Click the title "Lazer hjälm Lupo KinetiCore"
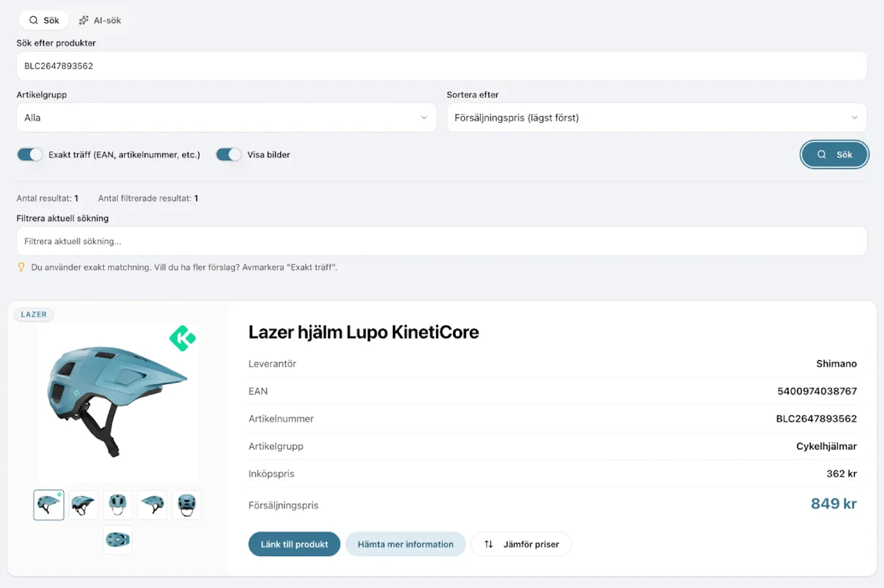Screen dimensions: 884x588 pos(364,333)
